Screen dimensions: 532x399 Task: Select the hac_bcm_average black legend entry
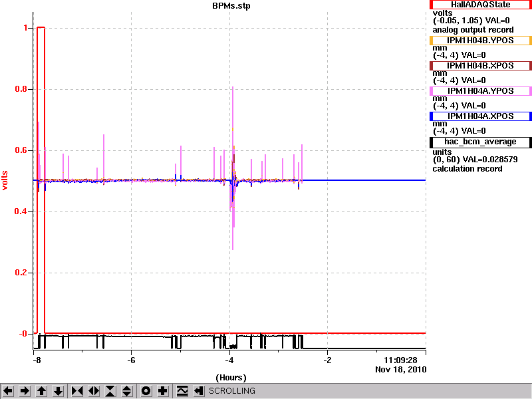pyautogui.click(x=480, y=142)
